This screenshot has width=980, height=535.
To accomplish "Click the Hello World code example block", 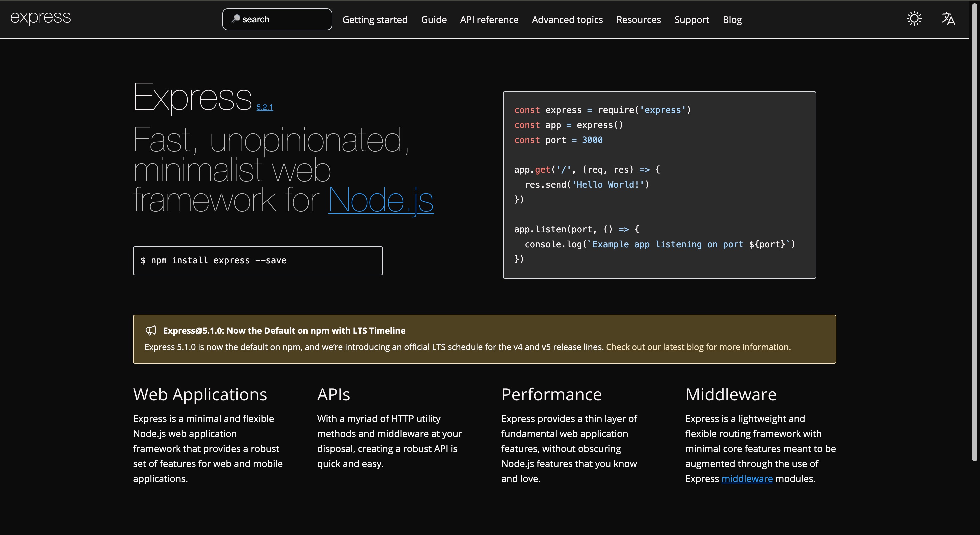I will tap(659, 185).
